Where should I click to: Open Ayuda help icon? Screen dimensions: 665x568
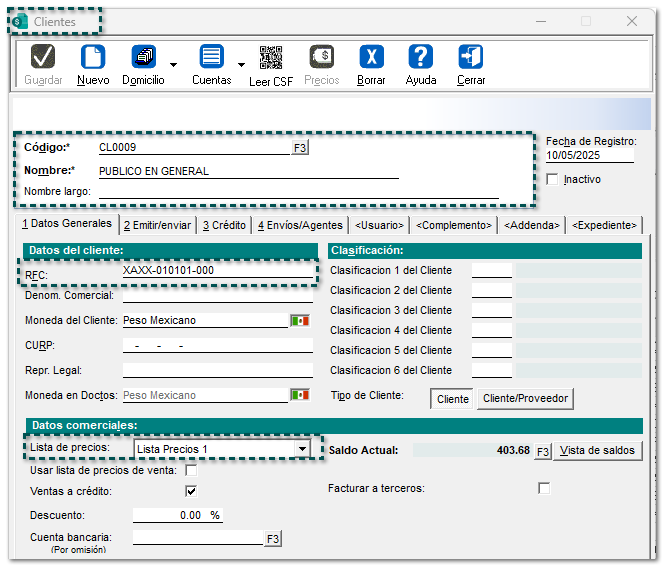(421, 58)
